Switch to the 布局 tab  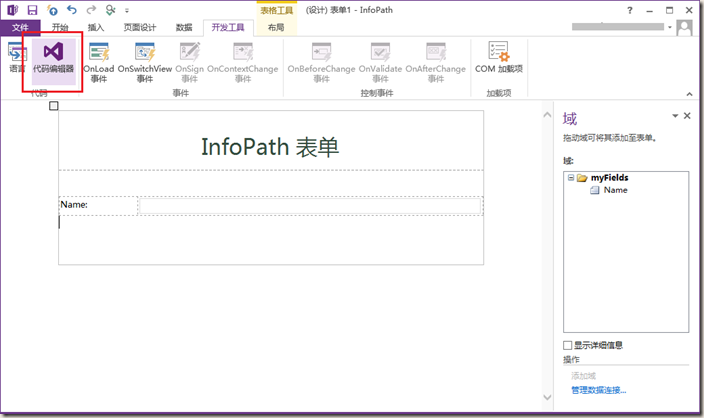pos(276,27)
